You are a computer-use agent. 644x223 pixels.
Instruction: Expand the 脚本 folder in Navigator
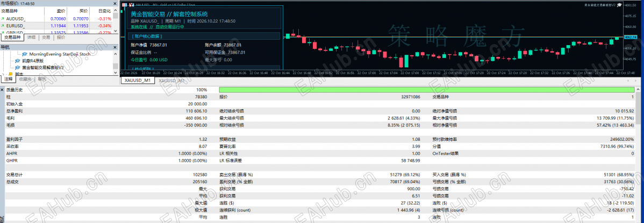click(x=4, y=74)
